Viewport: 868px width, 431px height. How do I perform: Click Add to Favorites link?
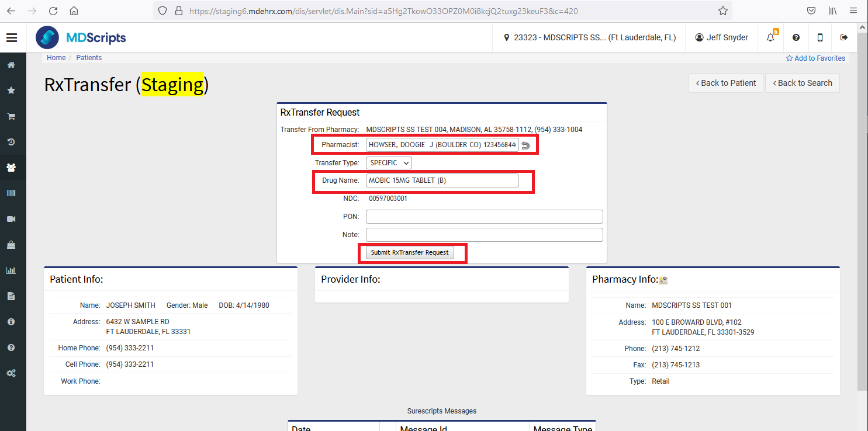click(815, 58)
